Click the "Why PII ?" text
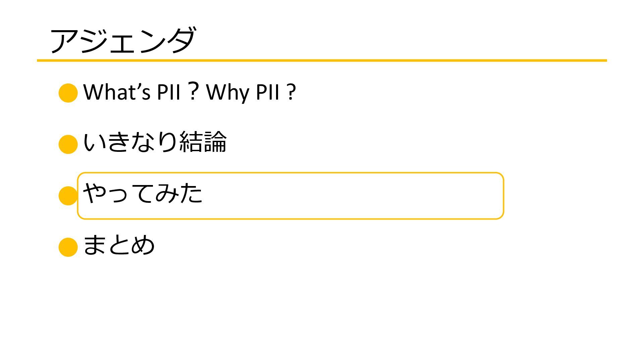This screenshot has width=644, height=362. [x=251, y=92]
